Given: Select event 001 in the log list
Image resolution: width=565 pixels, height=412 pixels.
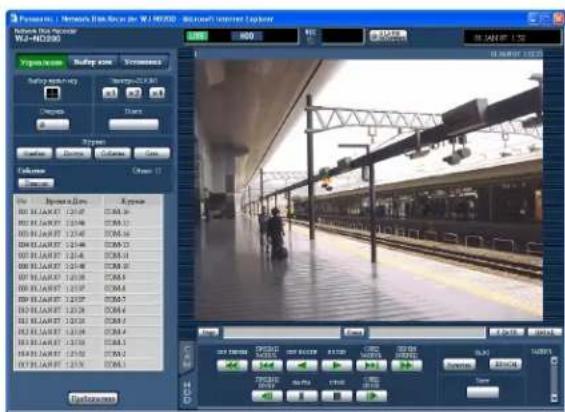Looking at the screenshot, I should tap(88, 212).
